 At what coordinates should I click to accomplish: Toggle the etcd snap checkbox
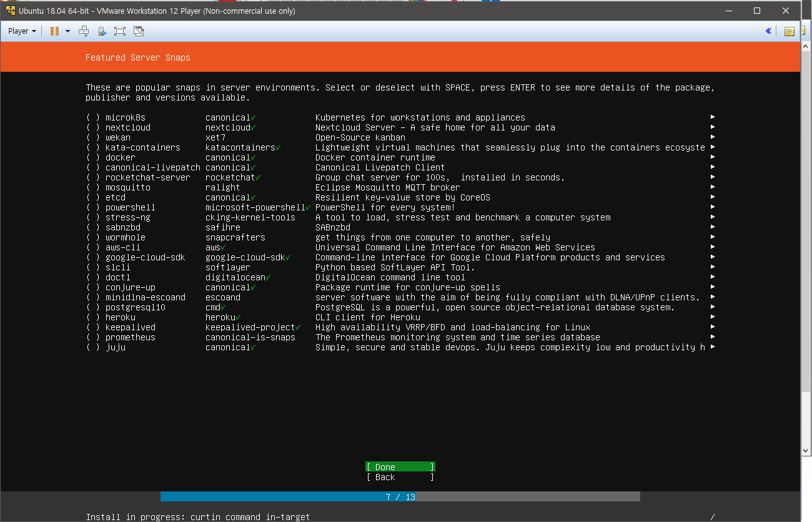[x=93, y=197]
